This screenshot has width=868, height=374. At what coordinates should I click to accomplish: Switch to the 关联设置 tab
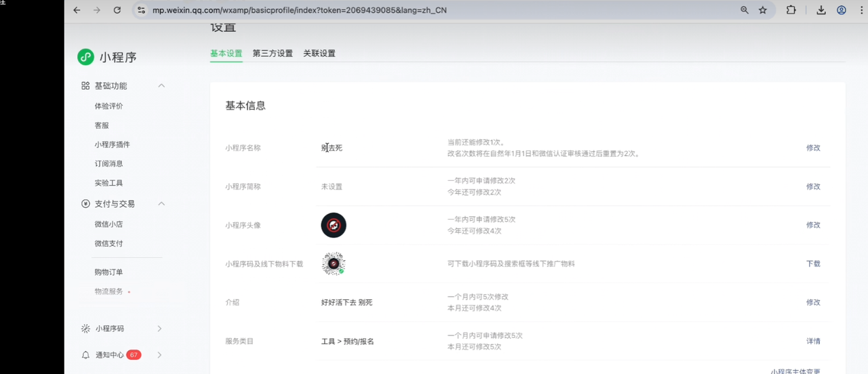pyautogui.click(x=319, y=54)
